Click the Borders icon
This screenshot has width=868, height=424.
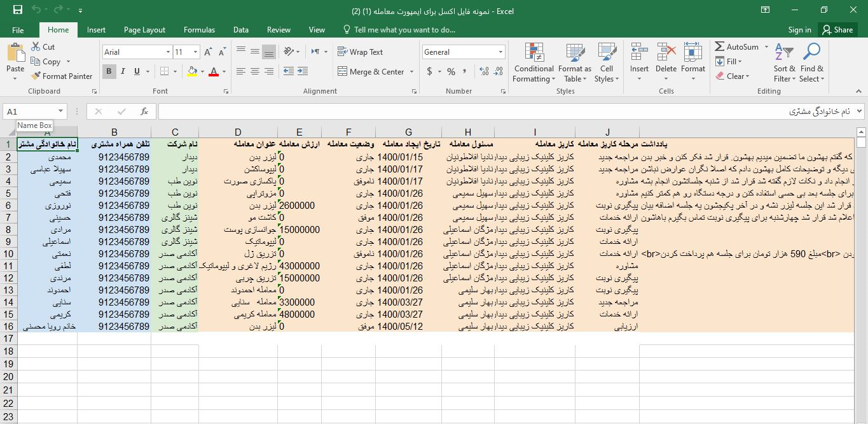pyautogui.click(x=164, y=71)
